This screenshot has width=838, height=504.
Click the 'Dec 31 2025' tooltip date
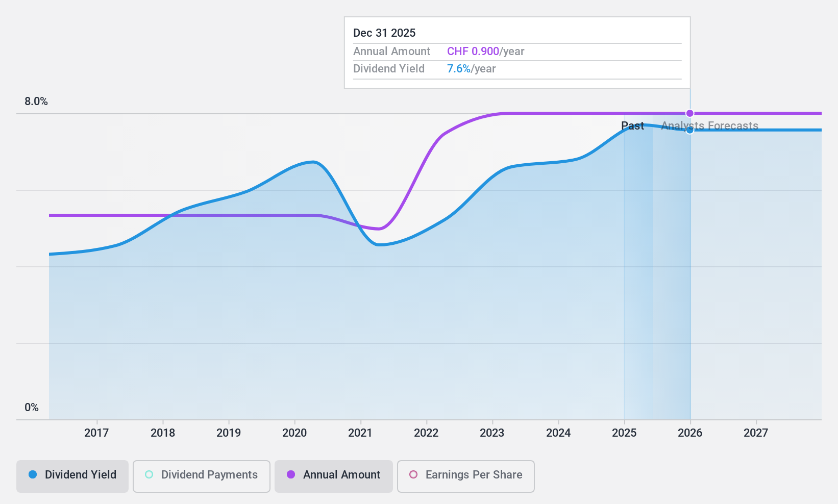(x=384, y=33)
